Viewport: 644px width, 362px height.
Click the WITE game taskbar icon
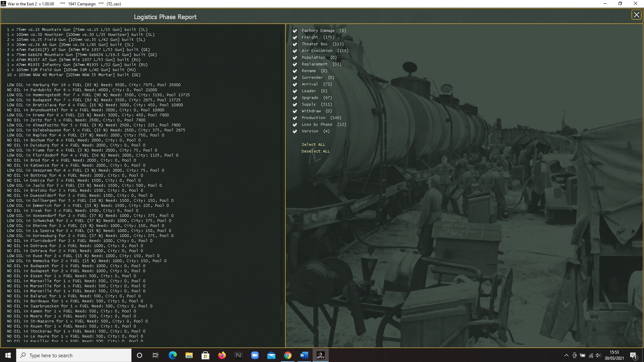click(x=320, y=355)
